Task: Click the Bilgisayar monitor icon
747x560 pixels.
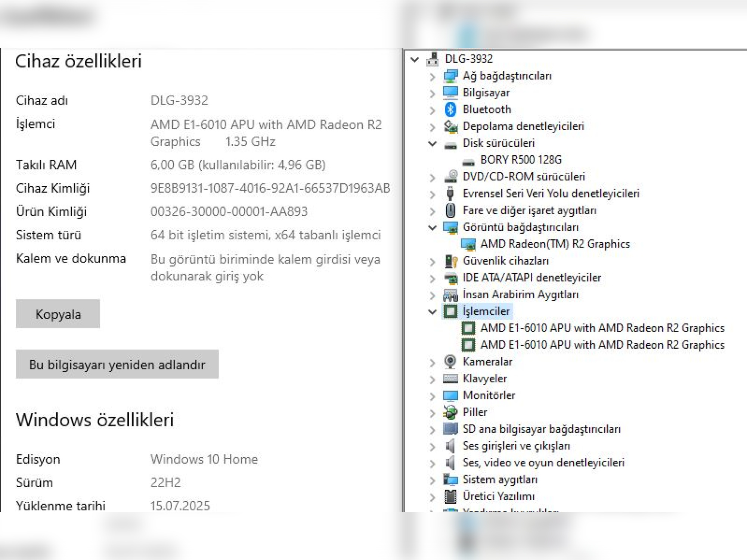Action: tap(450, 93)
